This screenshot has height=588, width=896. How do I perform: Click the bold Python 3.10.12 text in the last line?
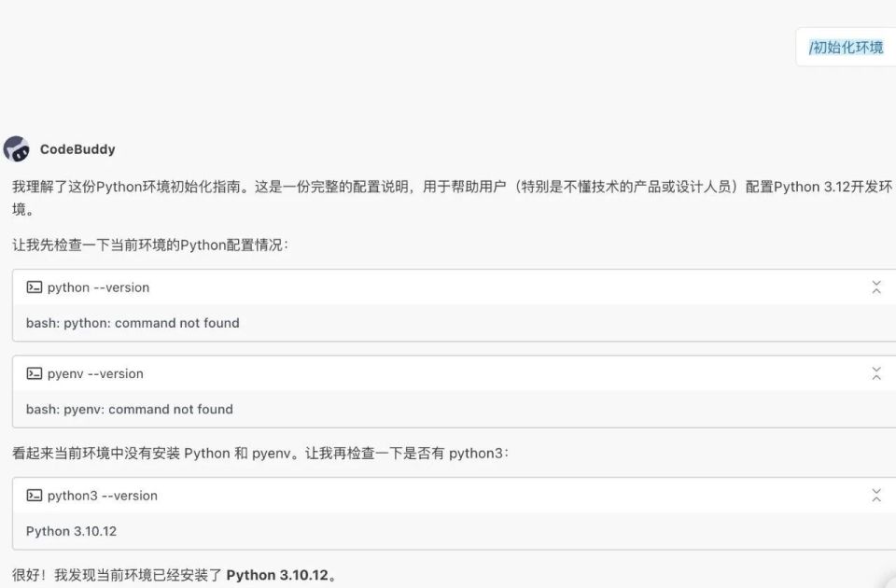pos(277,575)
